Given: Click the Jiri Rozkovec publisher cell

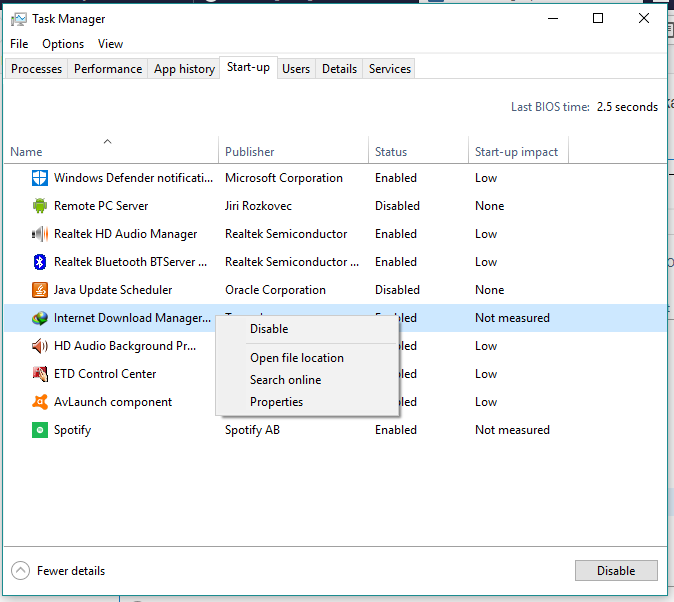Looking at the screenshot, I should point(258,206).
